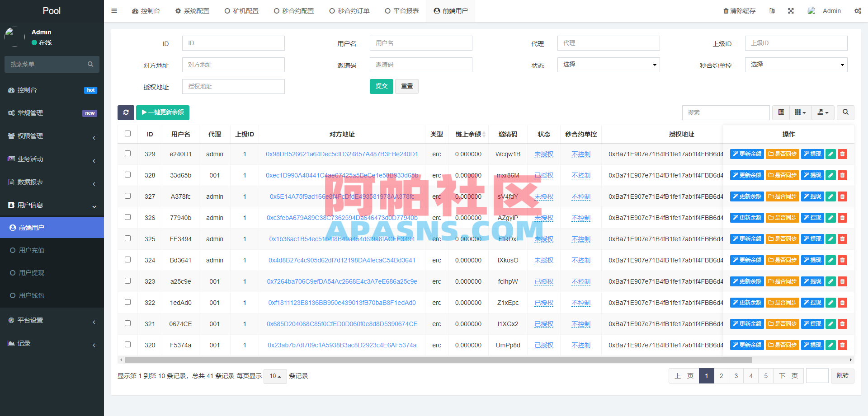Open settings via the gears icon at top right

858,10
